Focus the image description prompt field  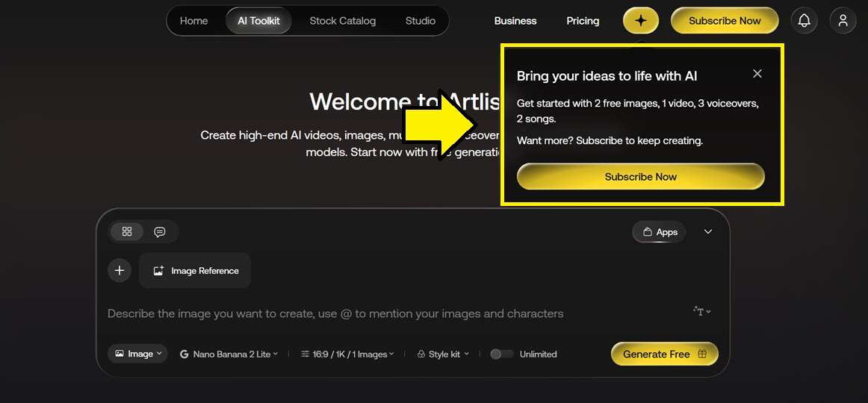click(335, 313)
